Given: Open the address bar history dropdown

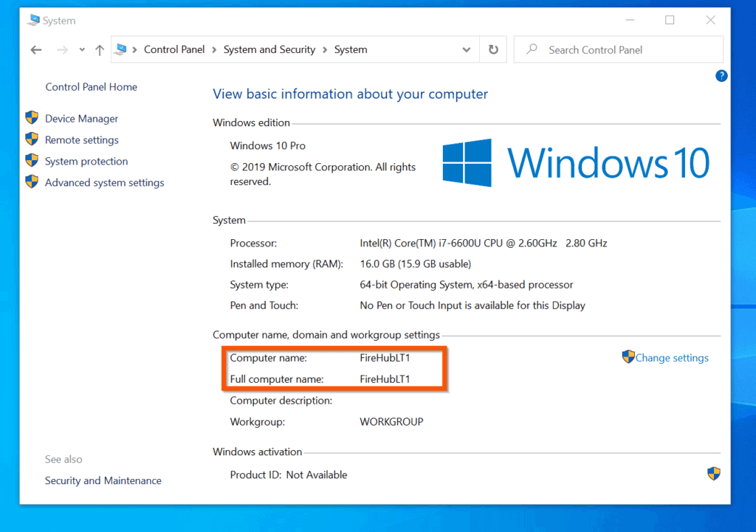Looking at the screenshot, I should click(467, 49).
